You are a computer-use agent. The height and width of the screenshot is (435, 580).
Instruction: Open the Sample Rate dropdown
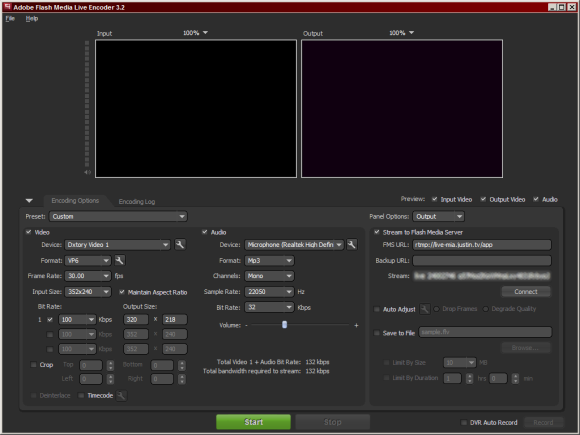click(x=269, y=292)
